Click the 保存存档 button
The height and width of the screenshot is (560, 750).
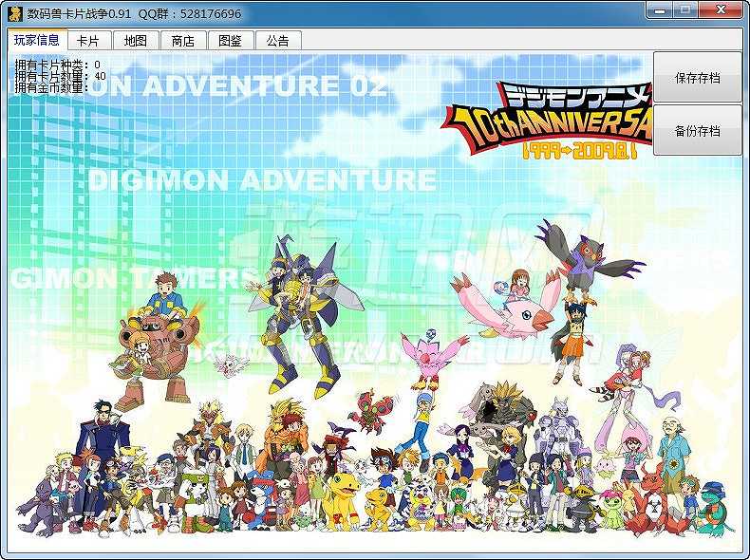click(698, 78)
